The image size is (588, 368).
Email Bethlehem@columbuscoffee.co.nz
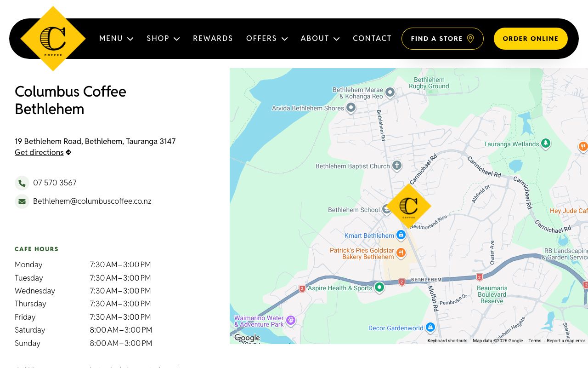point(92,201)
